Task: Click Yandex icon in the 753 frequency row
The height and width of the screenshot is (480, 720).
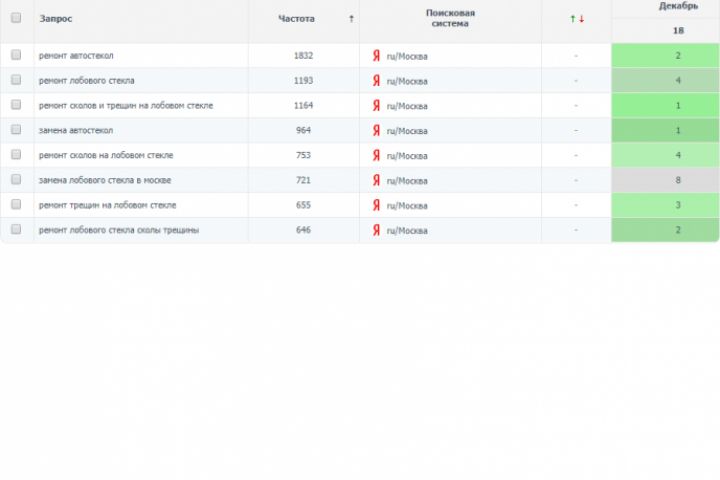Action: pos(377,155)
